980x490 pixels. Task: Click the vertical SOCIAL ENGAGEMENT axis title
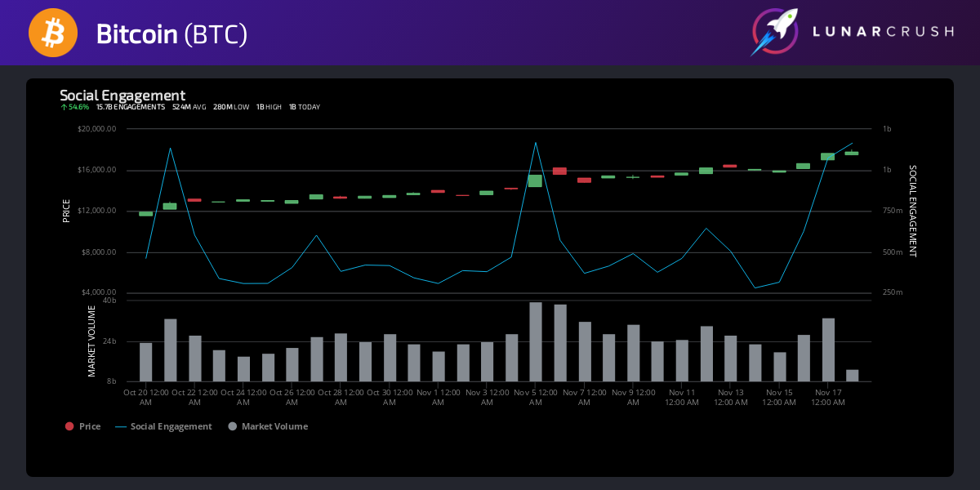pyautogui.click(x=912, y=211)
